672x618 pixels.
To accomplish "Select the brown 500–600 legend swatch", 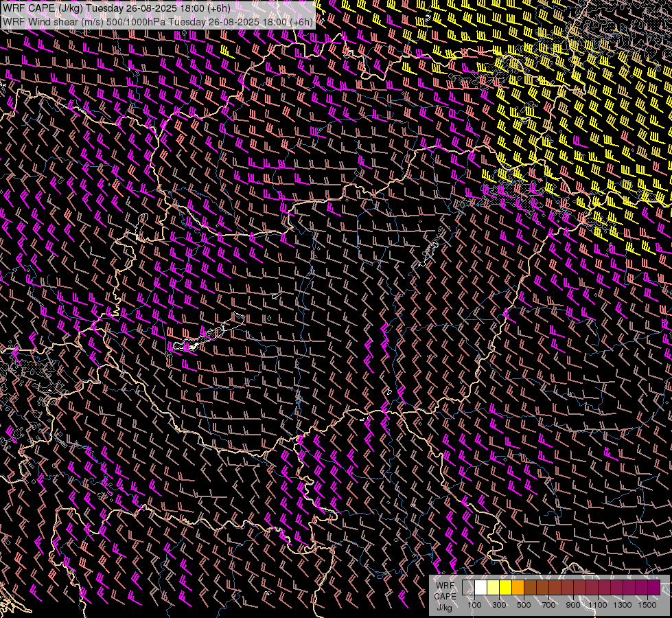I will (530, 588).
